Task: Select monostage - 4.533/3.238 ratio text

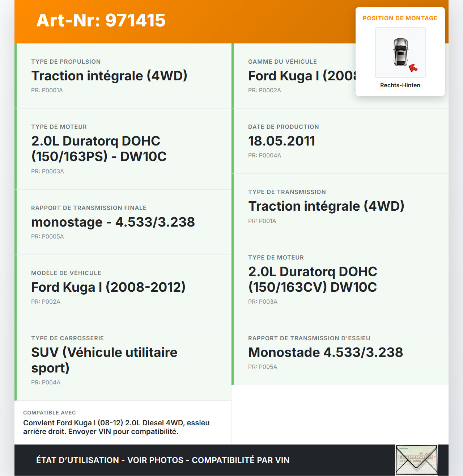Action: pos(113,222)
